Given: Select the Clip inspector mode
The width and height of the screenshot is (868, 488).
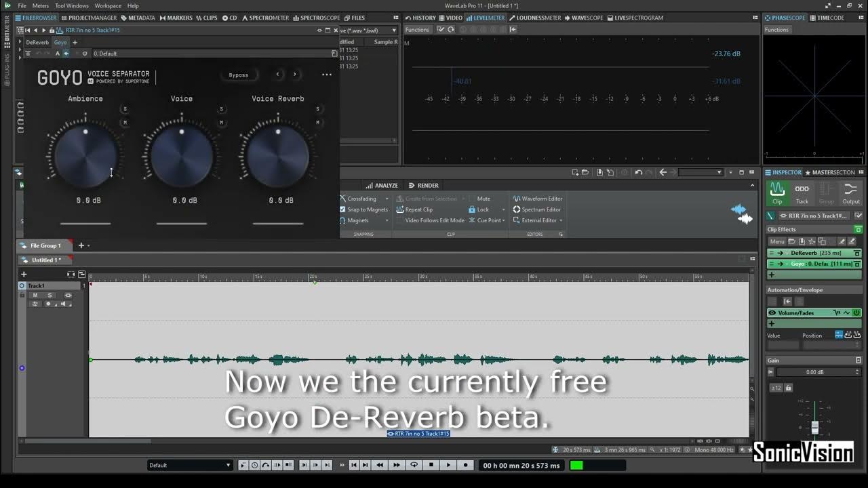Looking at the screenshot, I should point(777,193).
